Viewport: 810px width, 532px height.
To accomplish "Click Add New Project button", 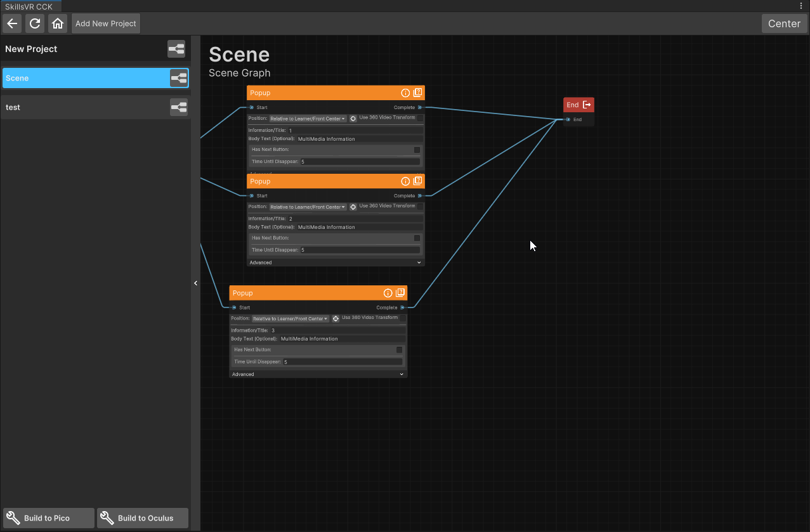I will pyautogui.click(x=106, y=23).
